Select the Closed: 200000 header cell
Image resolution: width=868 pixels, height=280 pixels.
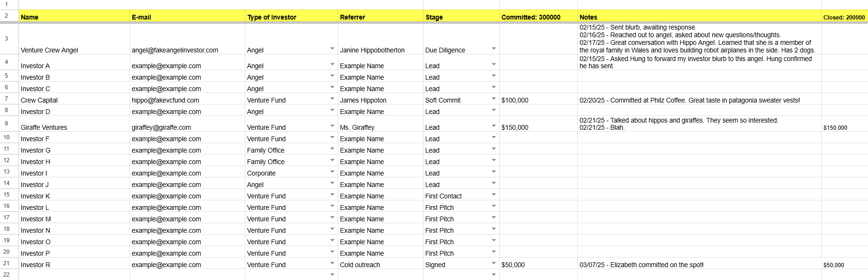tap(844, 17)
